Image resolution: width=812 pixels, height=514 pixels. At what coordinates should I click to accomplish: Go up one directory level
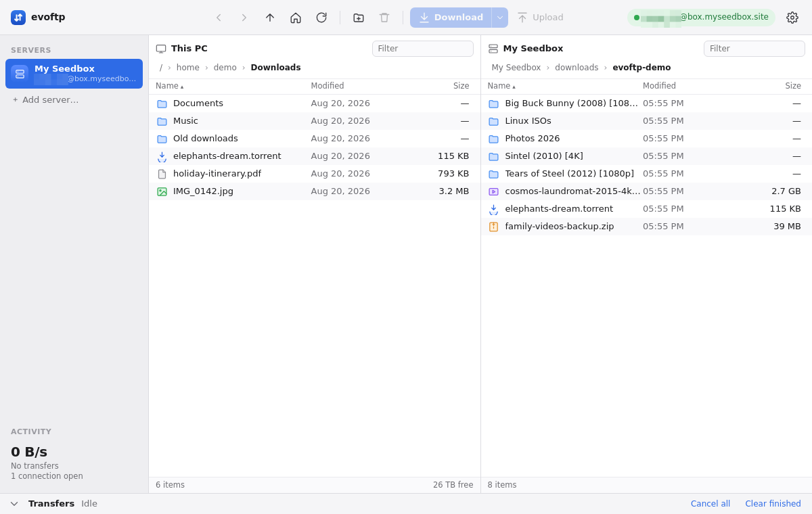pyautogui.click(x=270, y=18)
